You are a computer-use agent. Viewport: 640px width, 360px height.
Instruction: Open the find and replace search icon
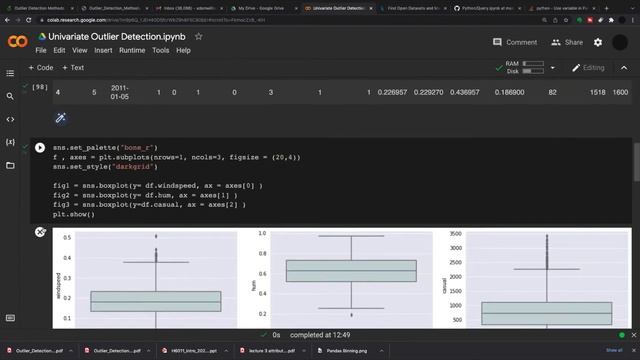tap(10, 96)
